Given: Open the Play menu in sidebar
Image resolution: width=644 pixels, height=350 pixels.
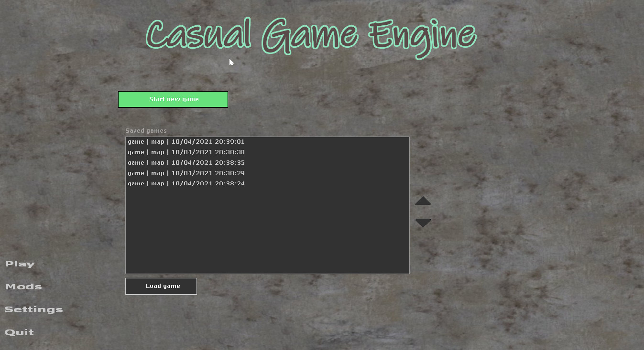Looking at the screenshot, I should 20,264.
